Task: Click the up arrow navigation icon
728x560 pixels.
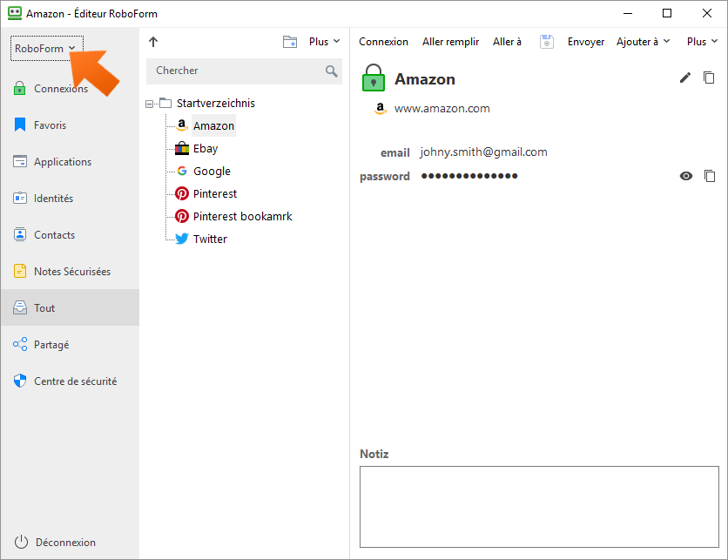Action: (x=153, y=42)
